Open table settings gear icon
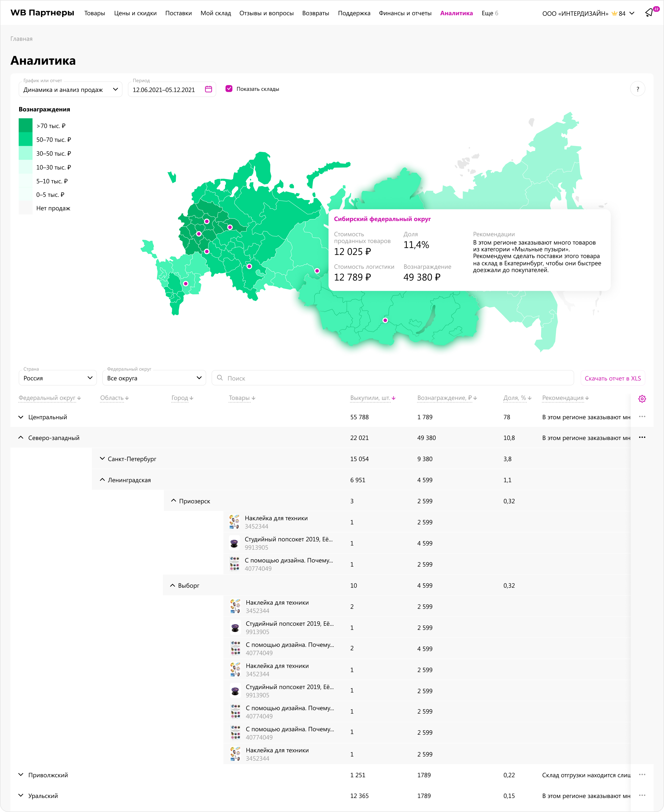The image size is (664, 812). tap(642, 398)
